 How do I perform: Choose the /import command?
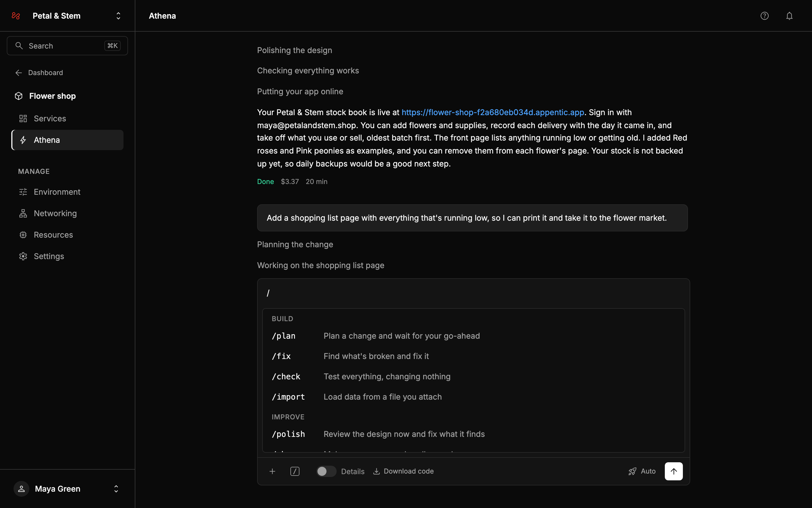pyautogui.click(x=473, y=397)
